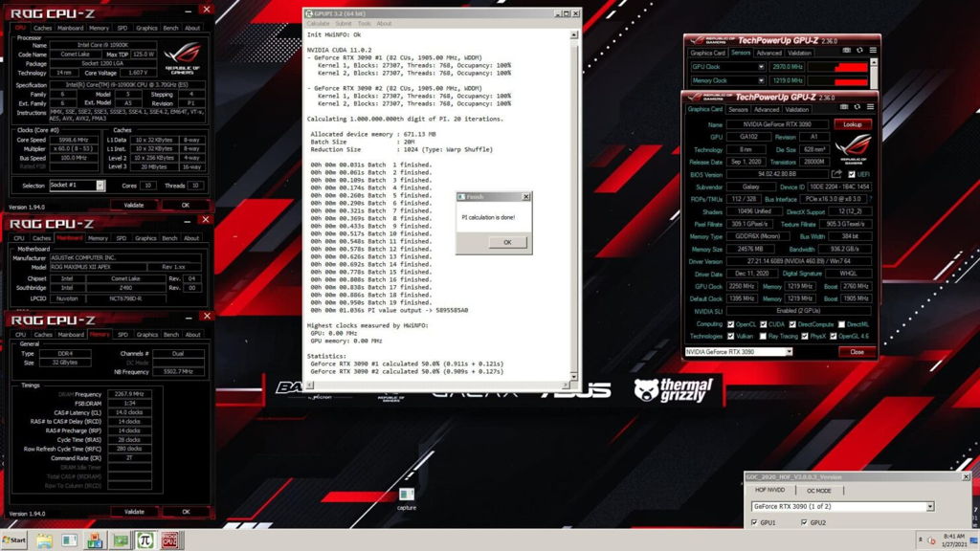Click the blue icon right of the taskbar clock
This screenshot has width=980, height=551.
click(x=973, y=540)
